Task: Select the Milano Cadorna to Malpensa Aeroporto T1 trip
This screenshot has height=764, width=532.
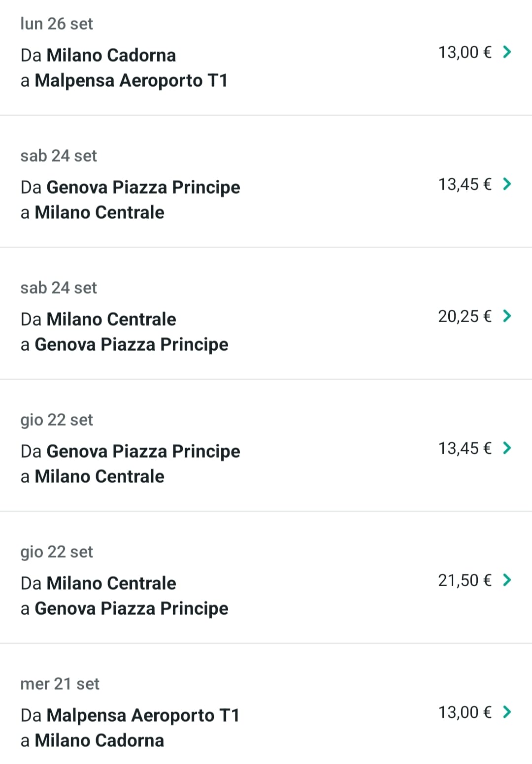Action: click(x=124, y=68)
